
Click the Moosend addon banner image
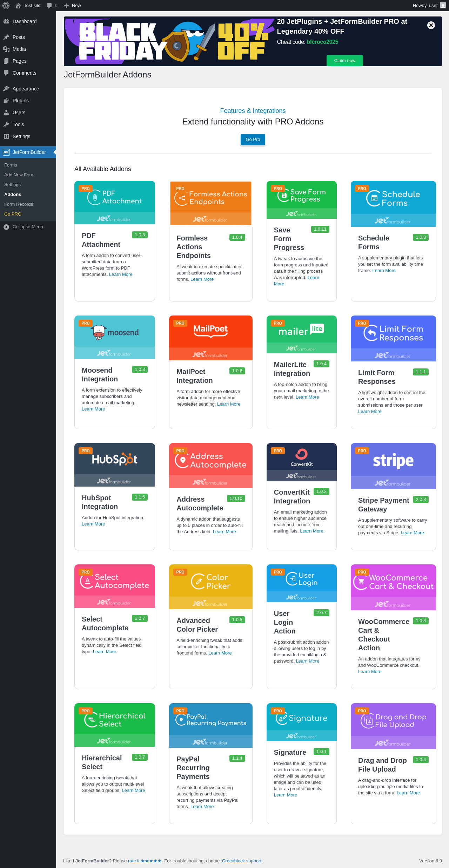(x=115, y=337)
